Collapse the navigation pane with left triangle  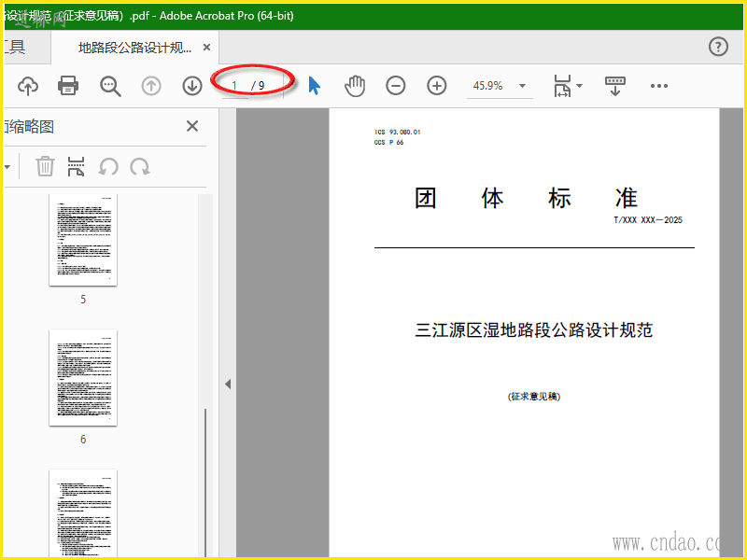[x=228, y=384]
